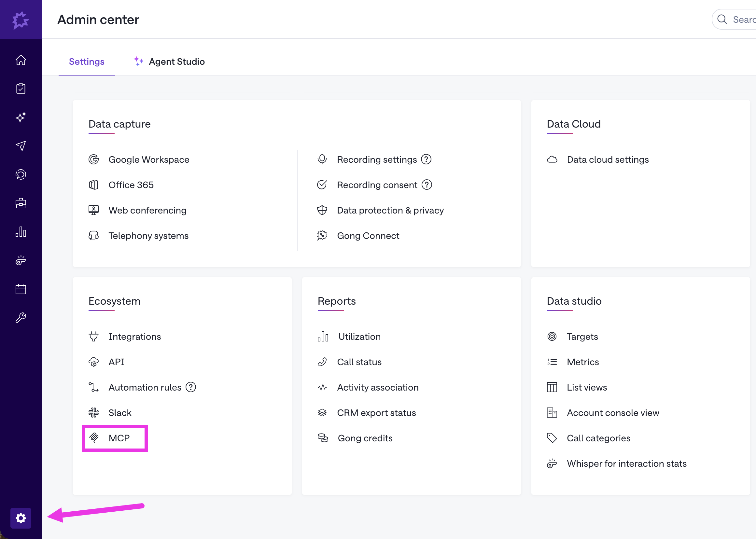Image resolution: width=756 pixels, height=539 pixels.
Task: Open the sparkle AI sidebar icon
Action: (x=21, y=117)
